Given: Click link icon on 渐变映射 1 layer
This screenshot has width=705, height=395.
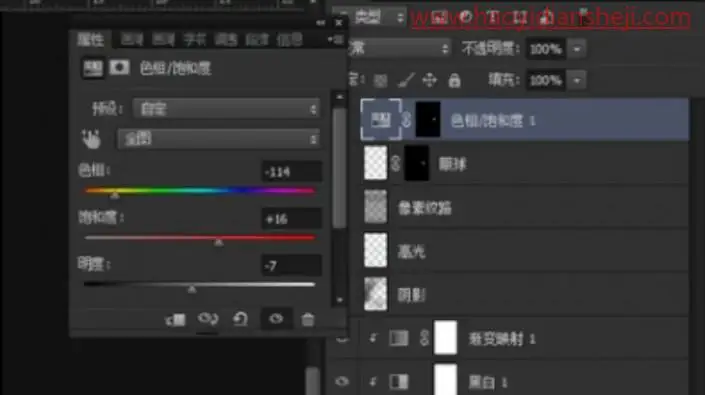Looking at the screenshot, I should click(424, 338).
